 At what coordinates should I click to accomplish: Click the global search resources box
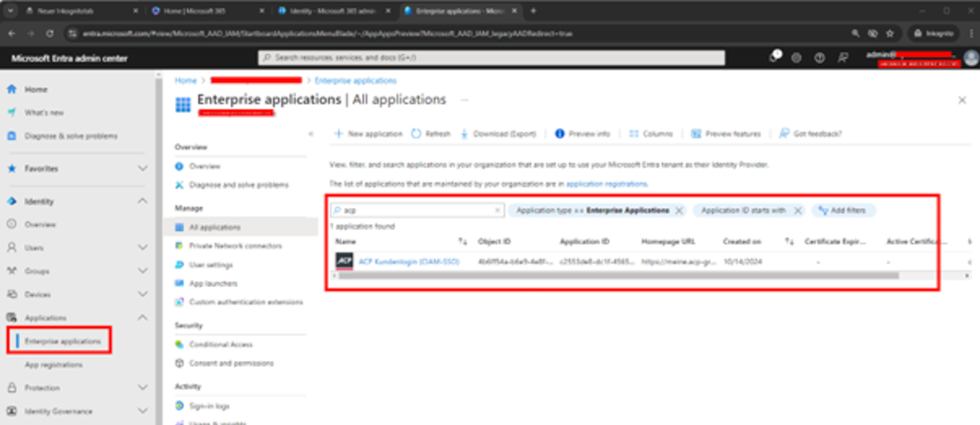pos(491,57)
